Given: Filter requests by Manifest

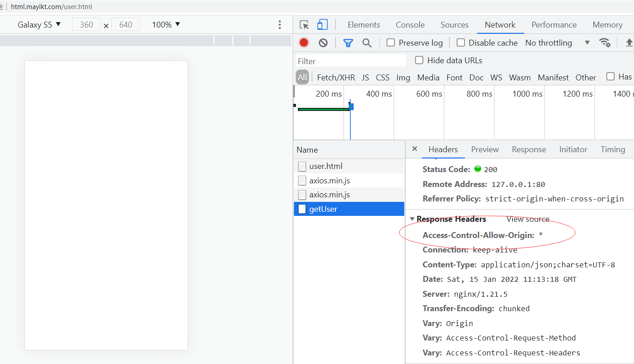Looking at the screenshot, I should [553, 78].
